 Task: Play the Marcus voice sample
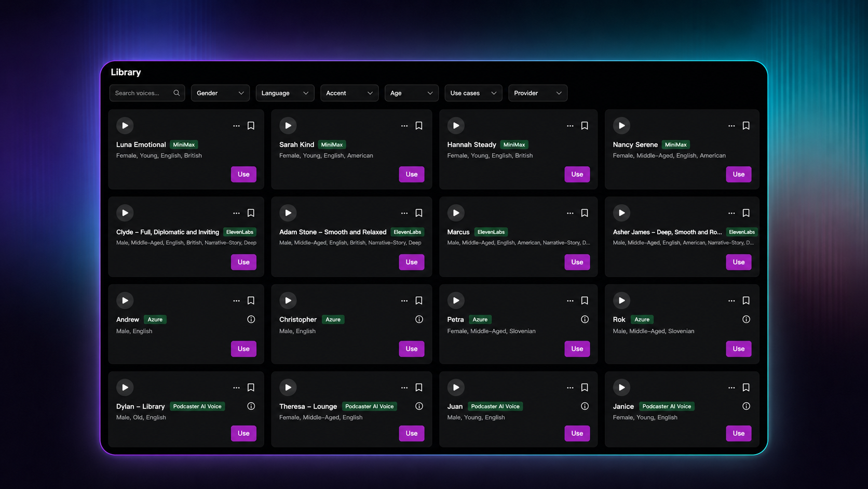pyautogui.click(x=456, y=213)
